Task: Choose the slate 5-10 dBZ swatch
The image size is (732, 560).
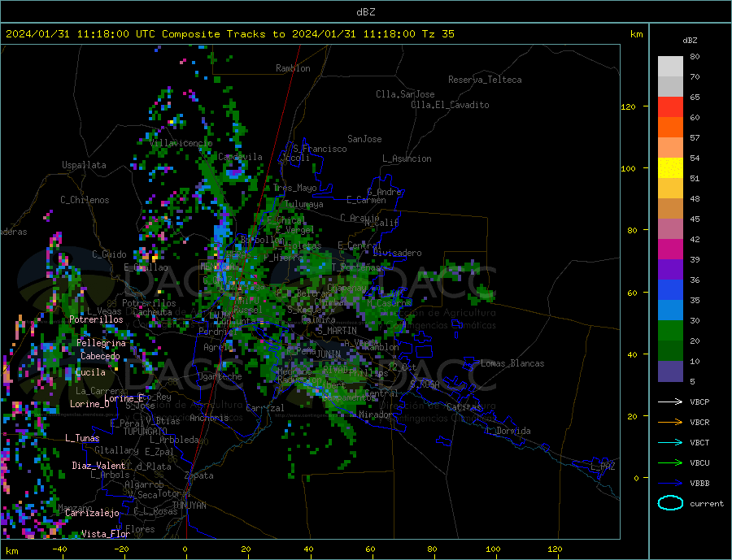Action: [x=670, y=371]
